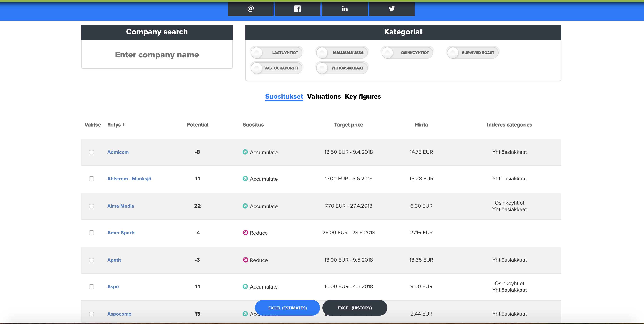Click Aspo's Accumulate arrow icon
This screenshot has width=644, height=324.
point(245,286)
